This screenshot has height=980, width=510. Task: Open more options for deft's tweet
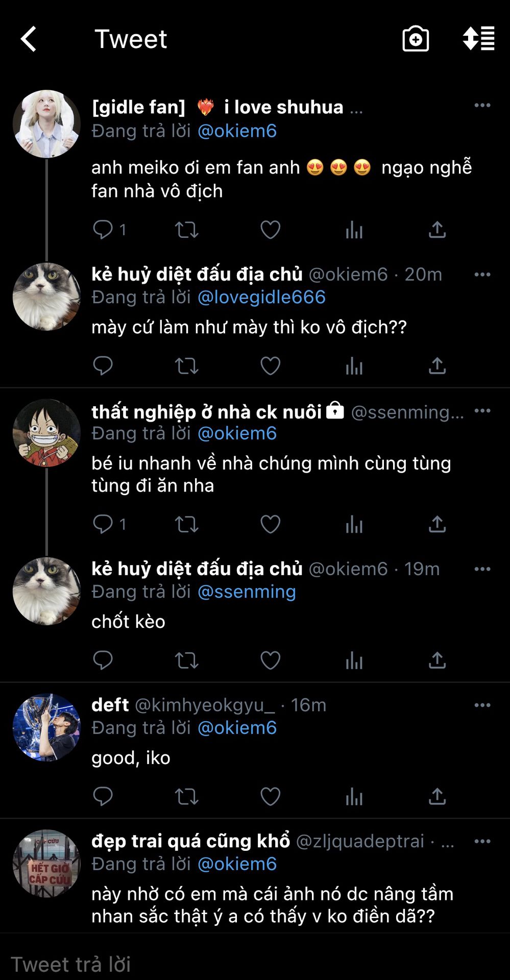[482, 705]
